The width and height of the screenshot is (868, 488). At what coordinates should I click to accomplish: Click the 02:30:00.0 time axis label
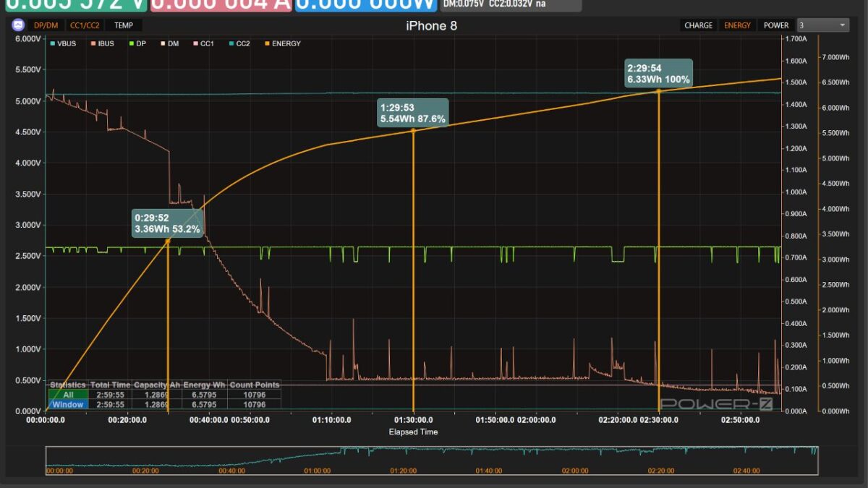pyautogui.click(x=659, y=420)
